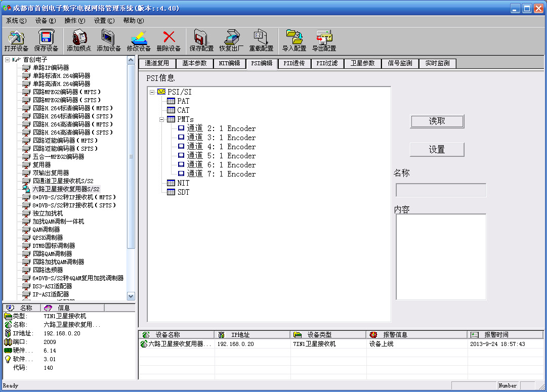This screenshot has height=392, width=547.
Task: Select 独立加扰机 in device tree
Action: coord(48,213)
